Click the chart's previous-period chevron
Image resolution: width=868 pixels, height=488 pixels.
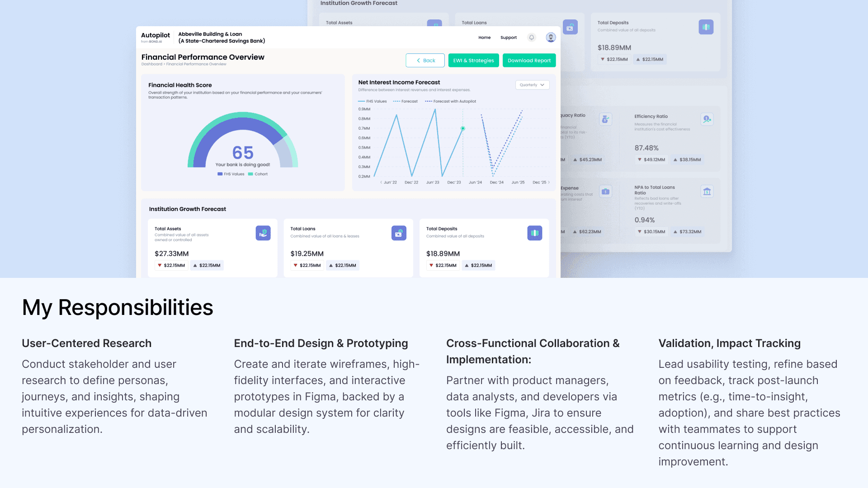pos(381,183)
